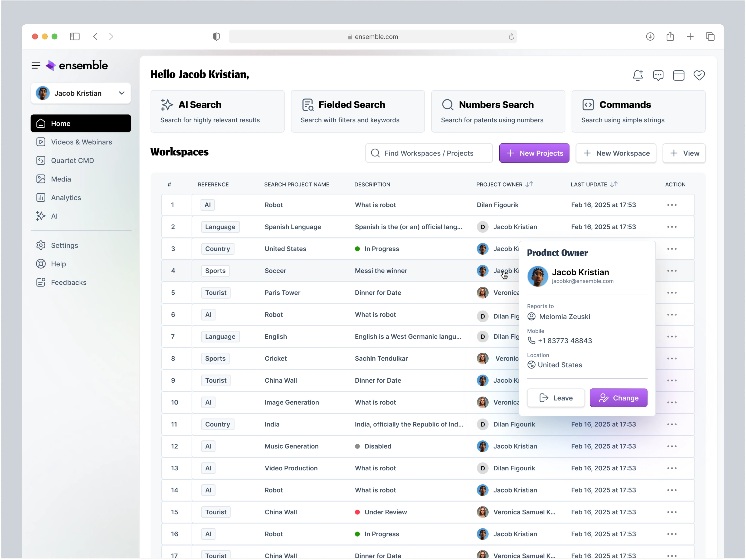This screenshot has height=560, width=746.
Task: Click jacobkr@ensemble.com email in owner card
Action: click(x=582, y=281)
